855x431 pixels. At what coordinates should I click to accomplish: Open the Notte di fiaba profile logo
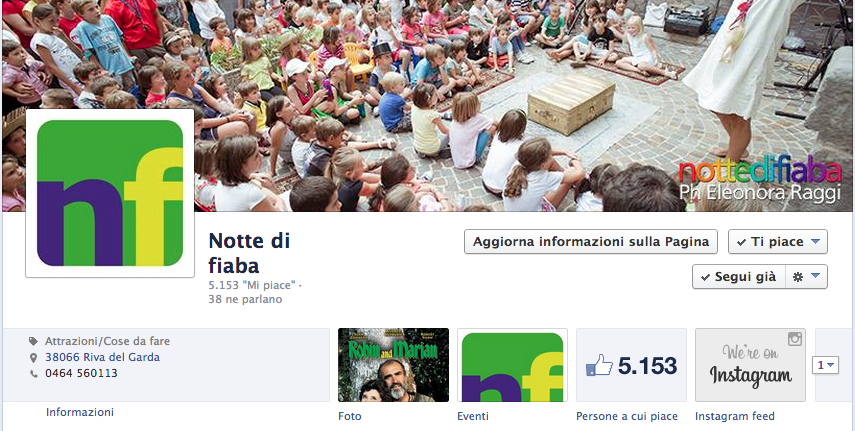click(x=110, y=193)
